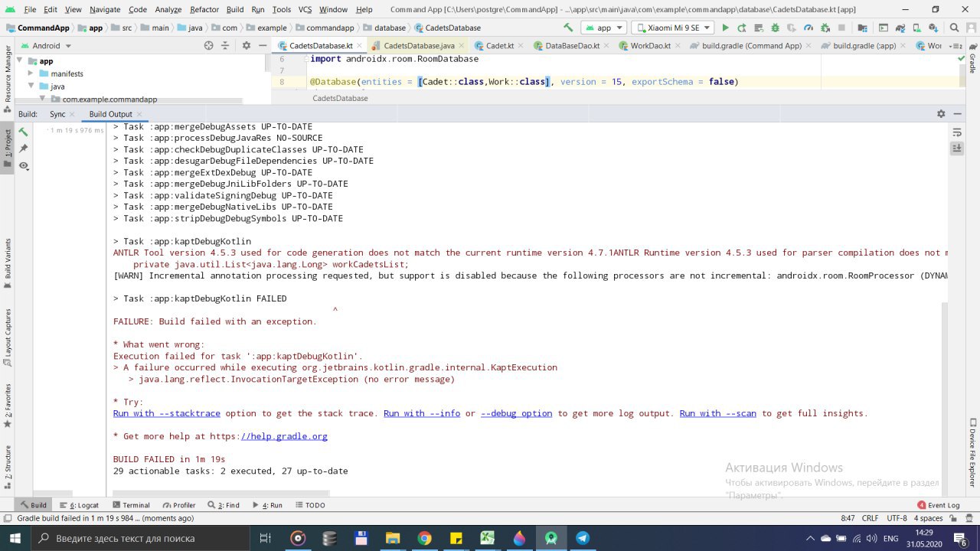Toggle the eye view options in Build panel
This screenshot has width=980, height=551.
(24, 166)
